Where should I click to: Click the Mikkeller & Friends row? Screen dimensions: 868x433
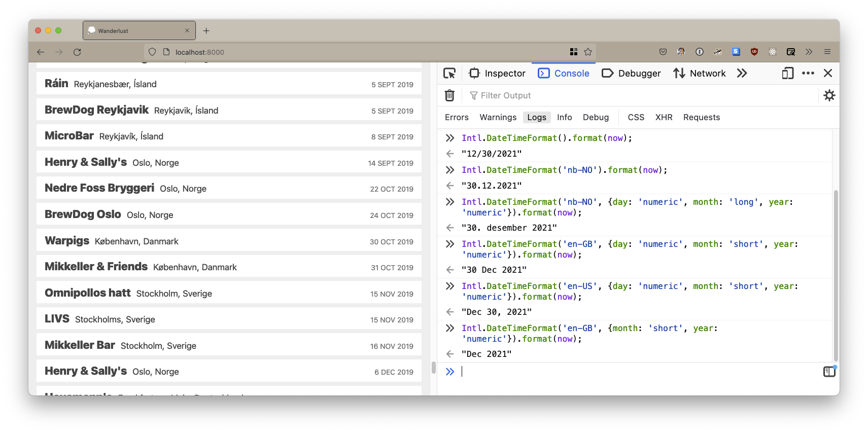coord(229,267)
